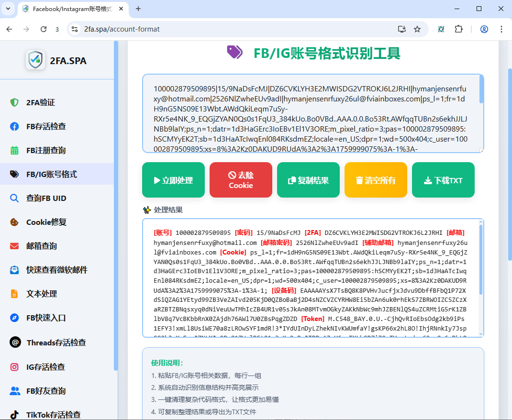The width and height of the screenshot is (512, 420).
Task: Click the Threads icon in sidebar
Action: pos(15,343)
